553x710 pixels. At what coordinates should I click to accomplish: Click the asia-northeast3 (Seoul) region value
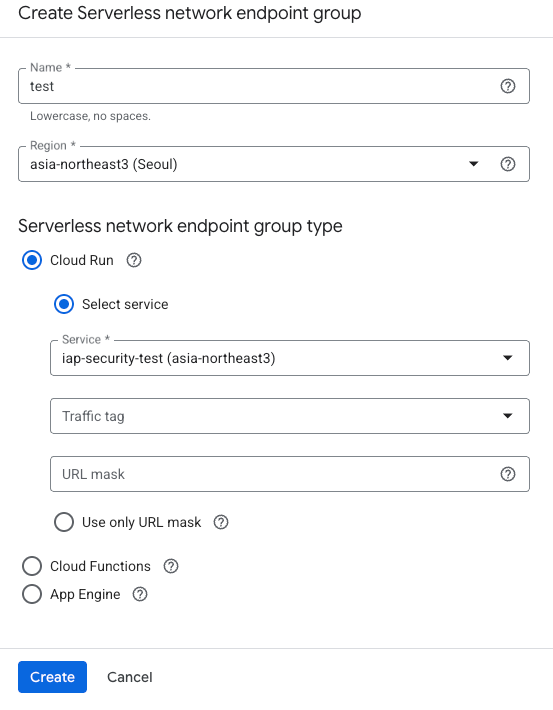pyautogui.click(x=104, y=164)
